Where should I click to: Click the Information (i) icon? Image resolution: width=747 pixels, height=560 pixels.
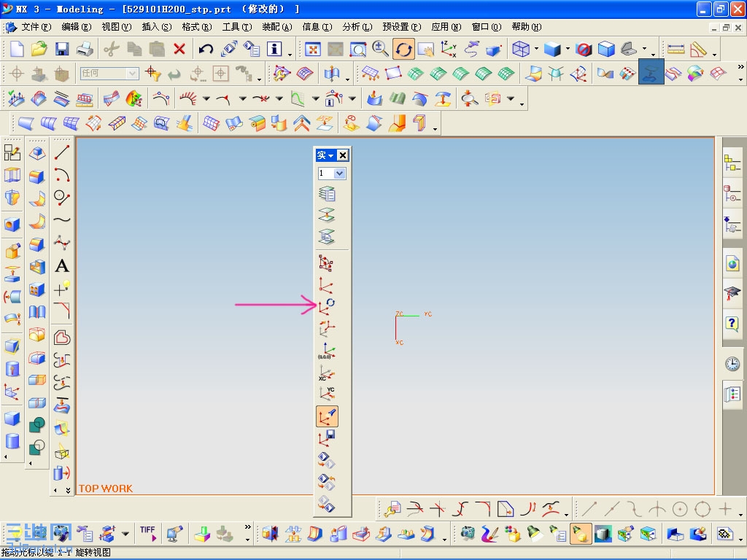[274, 49]
